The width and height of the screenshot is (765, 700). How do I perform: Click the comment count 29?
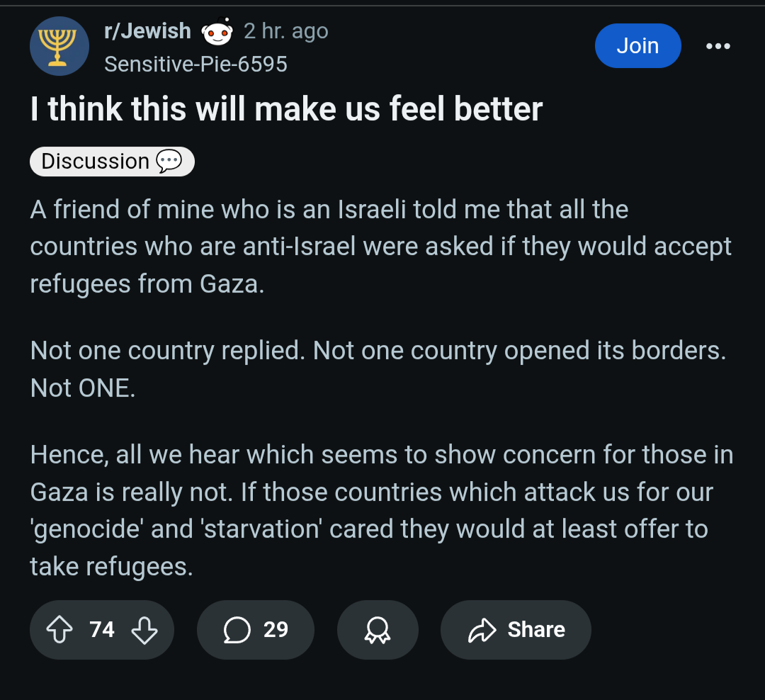coord(276,629)
